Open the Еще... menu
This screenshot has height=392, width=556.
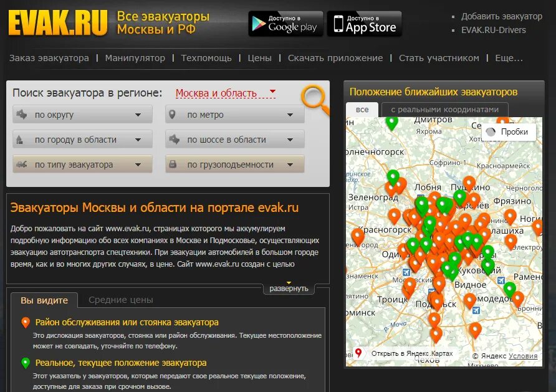click(509, 58)
